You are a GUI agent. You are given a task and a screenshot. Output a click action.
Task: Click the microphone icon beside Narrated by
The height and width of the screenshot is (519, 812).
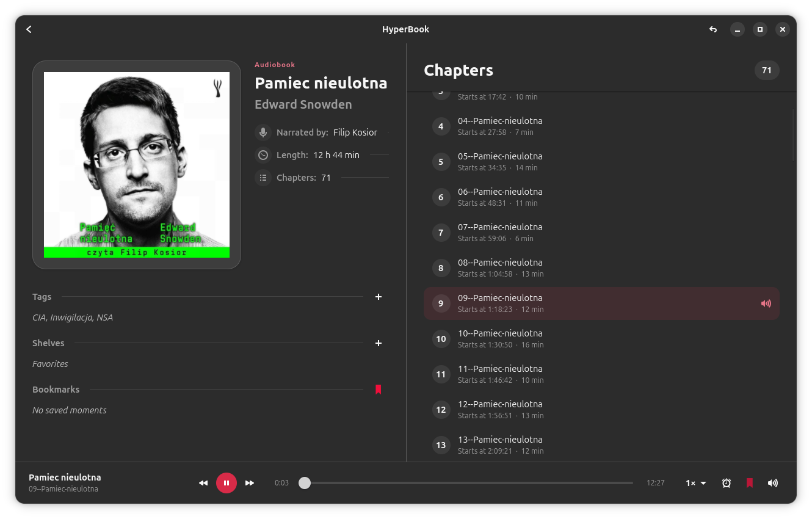[263, 132]
